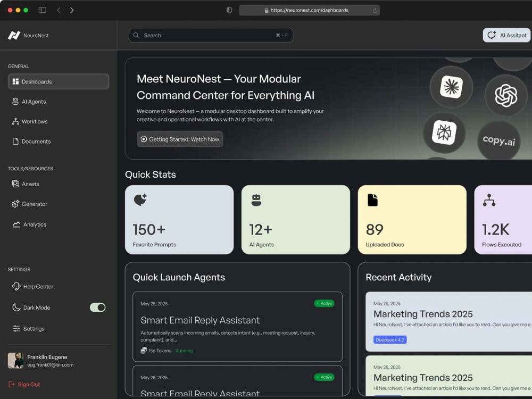
Task: Click the Sign Out arrow icon
Action: [12, 384]
